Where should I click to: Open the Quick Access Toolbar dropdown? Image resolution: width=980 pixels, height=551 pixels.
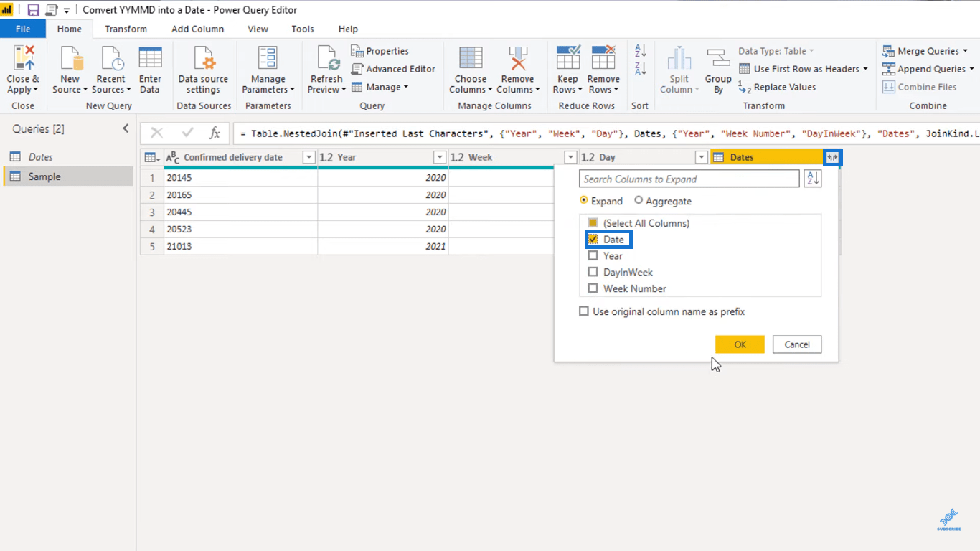click(67, 11)
